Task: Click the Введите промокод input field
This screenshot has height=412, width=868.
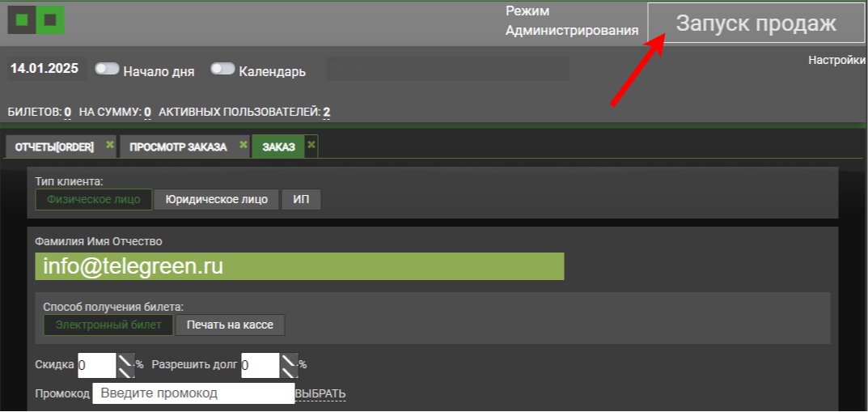Action: click(193, 393)
